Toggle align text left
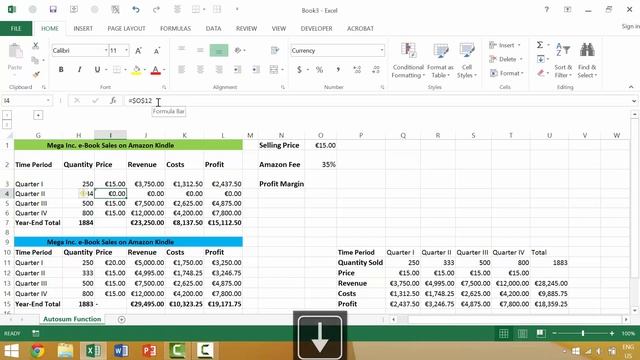 coord(181,70)
